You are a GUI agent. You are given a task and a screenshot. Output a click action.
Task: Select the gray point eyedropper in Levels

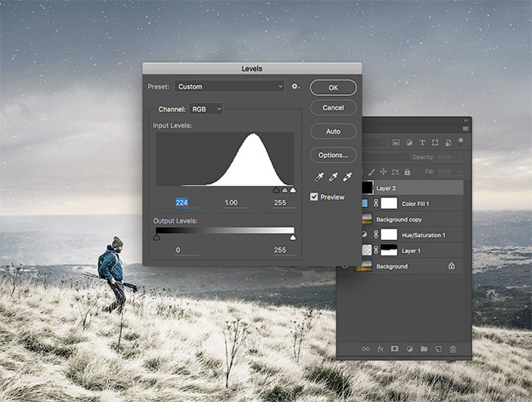[x=333, y=177]
